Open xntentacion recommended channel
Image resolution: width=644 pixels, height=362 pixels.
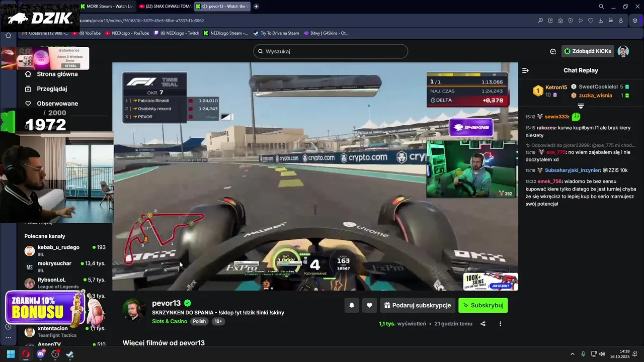65,331
